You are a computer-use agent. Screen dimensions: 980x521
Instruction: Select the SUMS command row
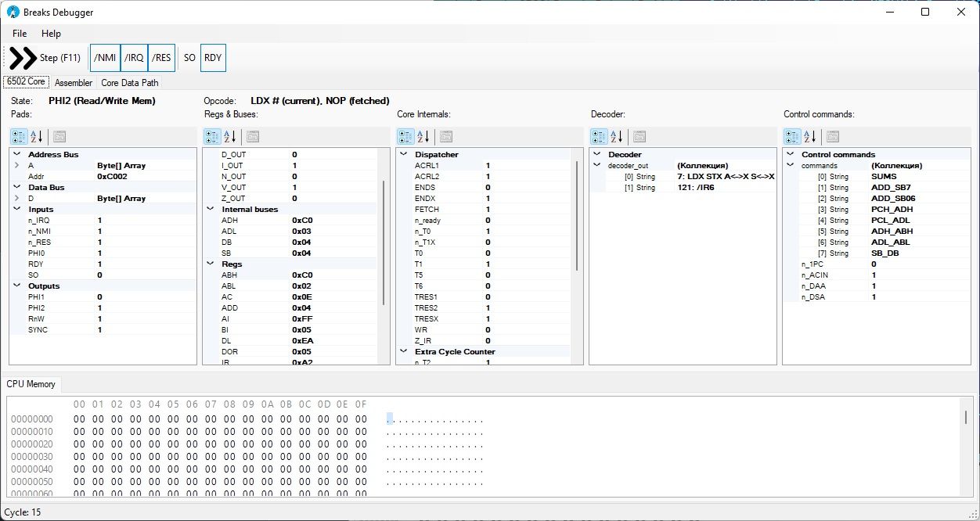point(876,177)
